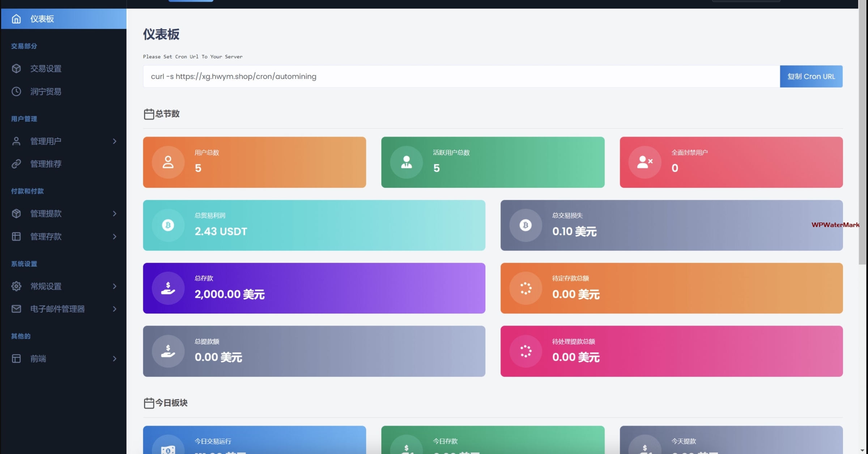Click the calendar icon beside 今日板块
The image size is (868, 454).
point(149,403)
